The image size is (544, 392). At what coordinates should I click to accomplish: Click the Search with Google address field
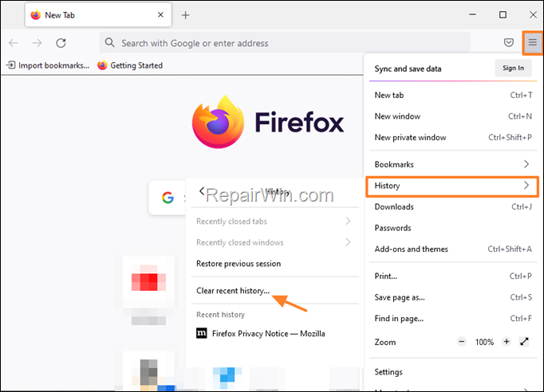pos(285,43)
